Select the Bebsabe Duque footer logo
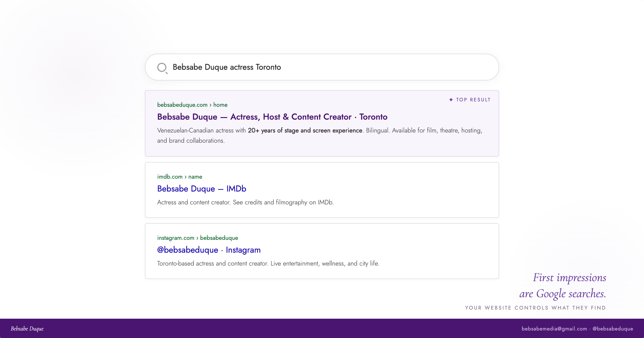Image resolution: width=644 pixels, height=338 pixels. [x=27, y=329]
